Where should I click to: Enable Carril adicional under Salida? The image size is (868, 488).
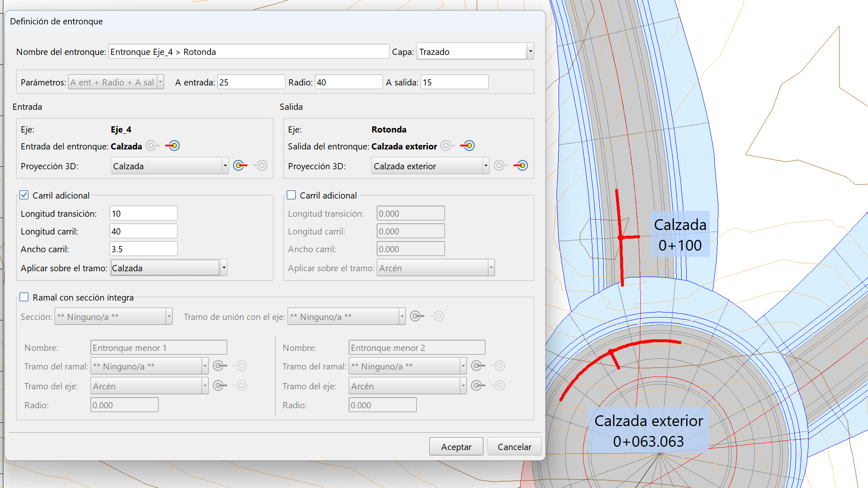tap(291, 195)
